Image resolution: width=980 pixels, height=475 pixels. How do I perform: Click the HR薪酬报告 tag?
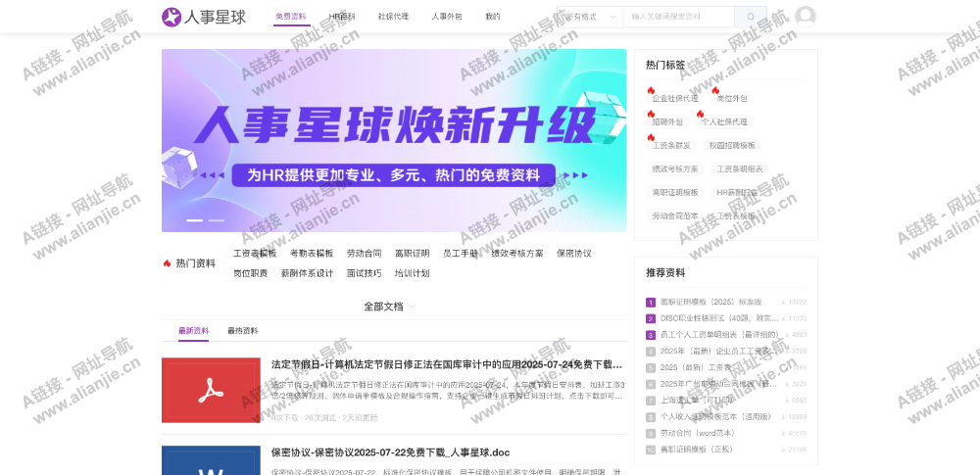click(x=738, y=193)
